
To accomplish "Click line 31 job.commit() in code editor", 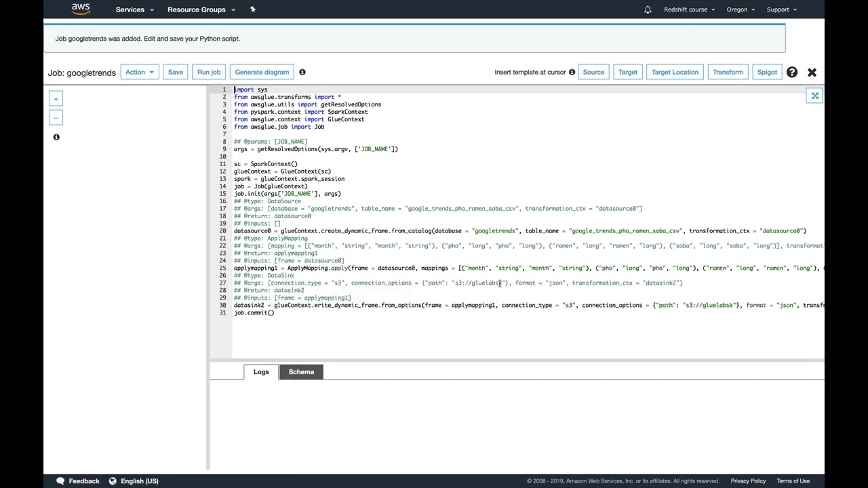I will [254, 312].
